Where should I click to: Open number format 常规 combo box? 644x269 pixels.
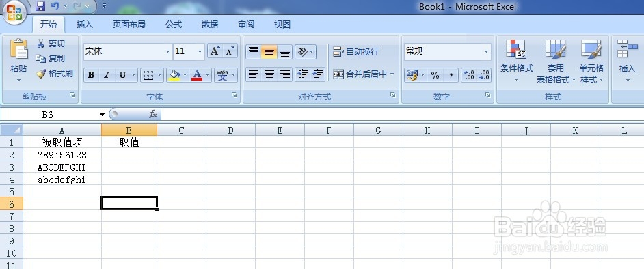tap(447, 51)
